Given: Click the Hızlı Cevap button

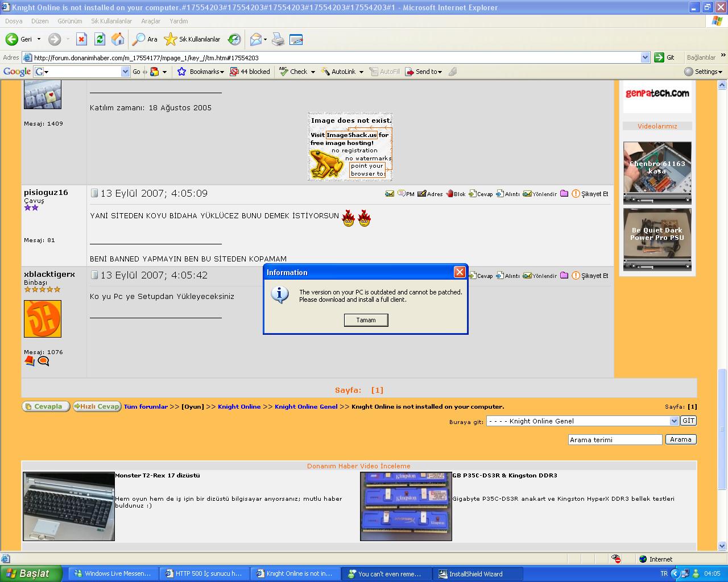Looking at the screenshot, I should tap(97, 406).
